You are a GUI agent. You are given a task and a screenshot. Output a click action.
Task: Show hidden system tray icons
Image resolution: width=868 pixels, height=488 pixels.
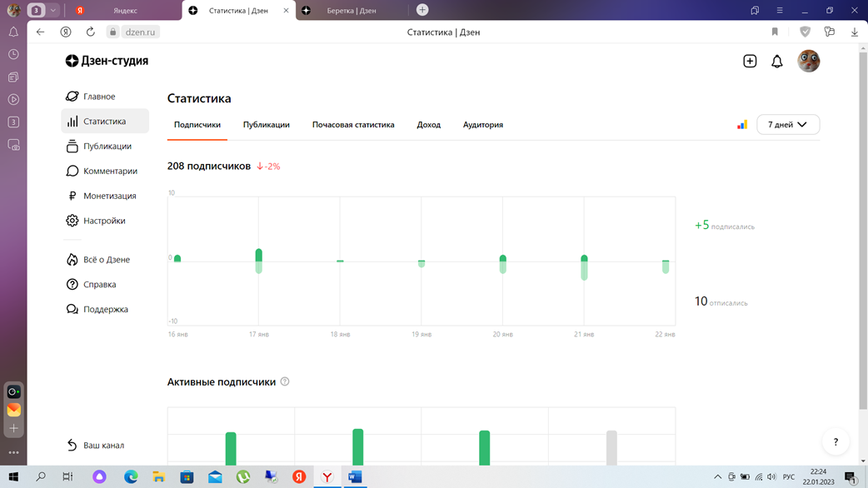click(717, 476)
